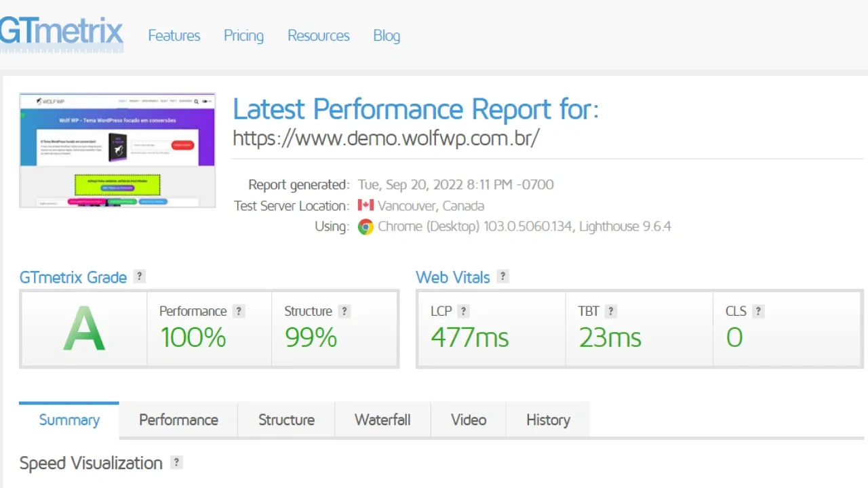Click the Chrome (Desktop) Lighthouse version text
Screen dimensions: 868x488
point(524,226)
